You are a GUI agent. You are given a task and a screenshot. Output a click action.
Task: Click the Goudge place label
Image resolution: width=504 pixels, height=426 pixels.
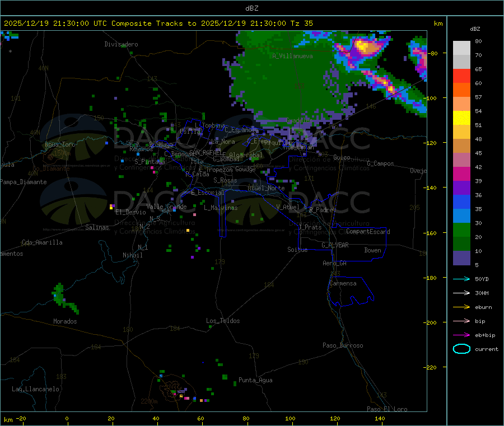coord(245,169)
